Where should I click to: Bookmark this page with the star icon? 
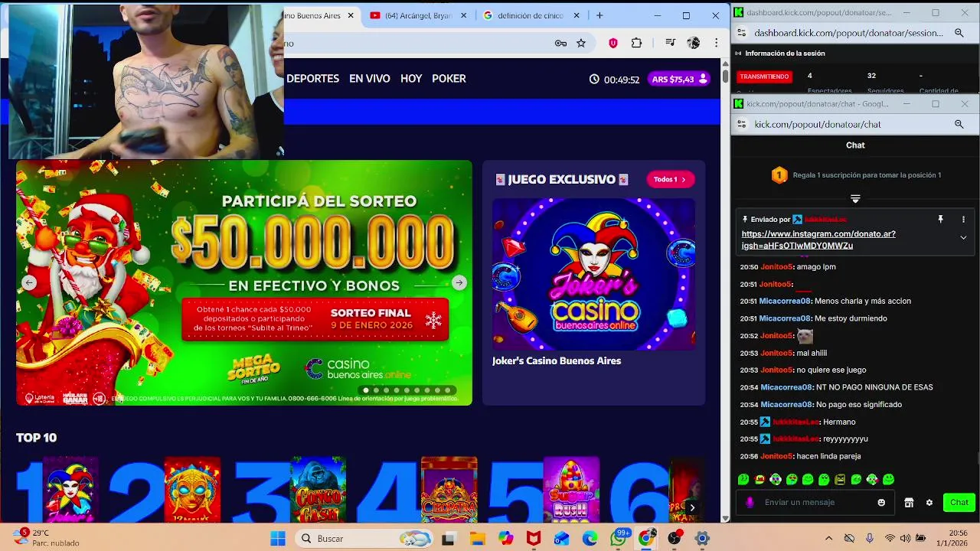click(581, 43)
